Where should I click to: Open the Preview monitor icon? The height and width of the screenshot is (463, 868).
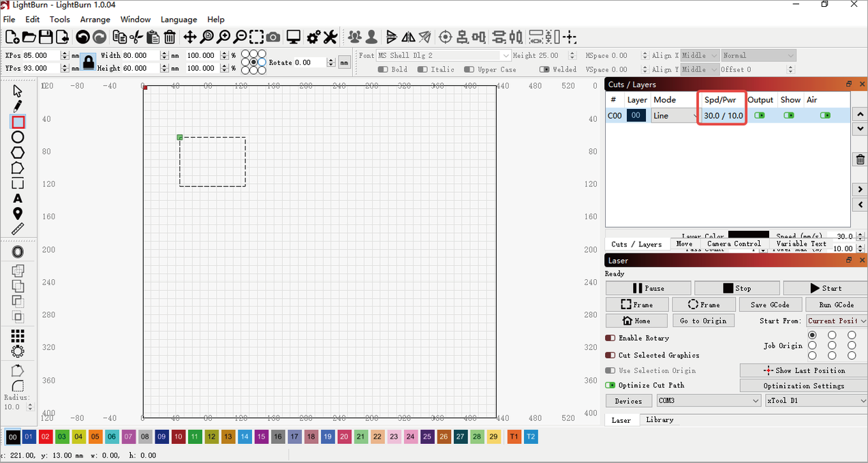[294, 37]
